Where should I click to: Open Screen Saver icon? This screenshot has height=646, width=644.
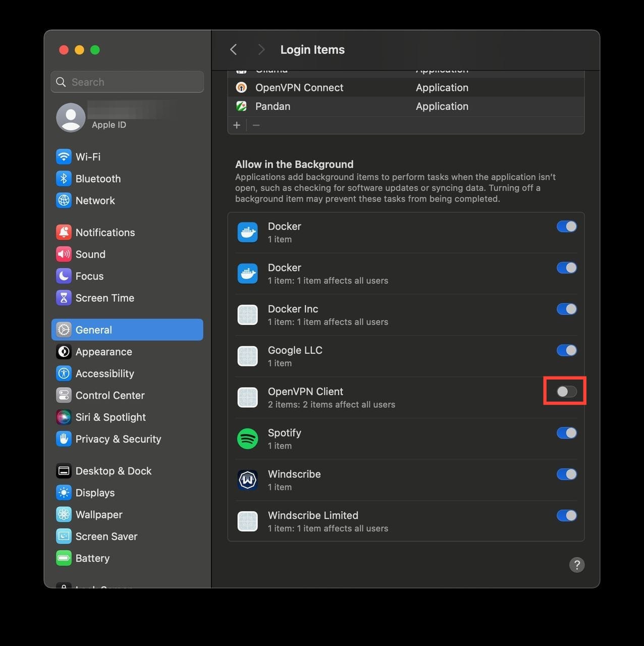click(64, 536)
